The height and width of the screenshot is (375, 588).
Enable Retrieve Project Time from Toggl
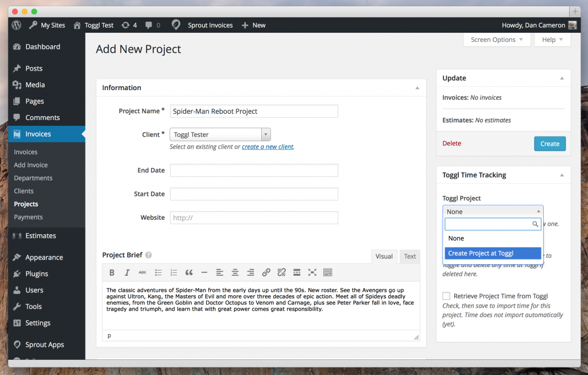click(x=446, y=296)
